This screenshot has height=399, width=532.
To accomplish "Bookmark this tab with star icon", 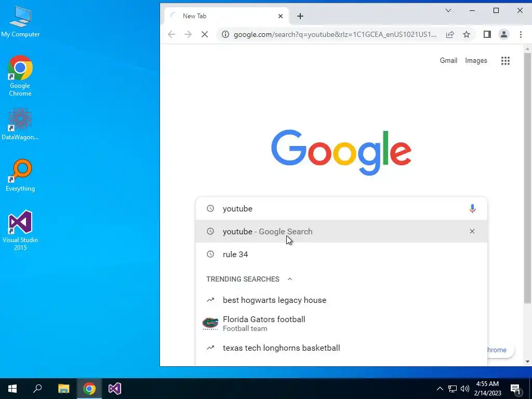I will point(467,34).
